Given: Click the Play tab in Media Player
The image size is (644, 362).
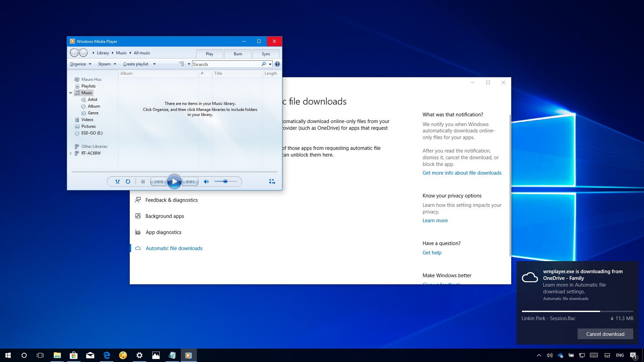Looking at the screenshot, I should (x=210, y=53).
